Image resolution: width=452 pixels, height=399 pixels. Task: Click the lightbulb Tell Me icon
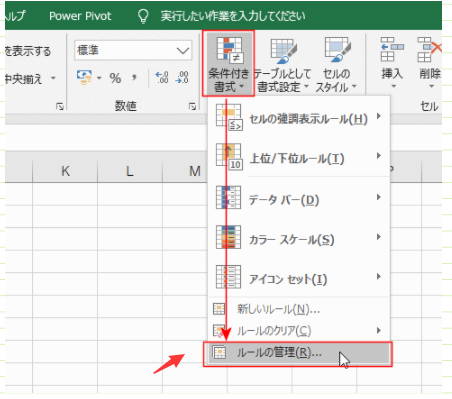[143, 16]
